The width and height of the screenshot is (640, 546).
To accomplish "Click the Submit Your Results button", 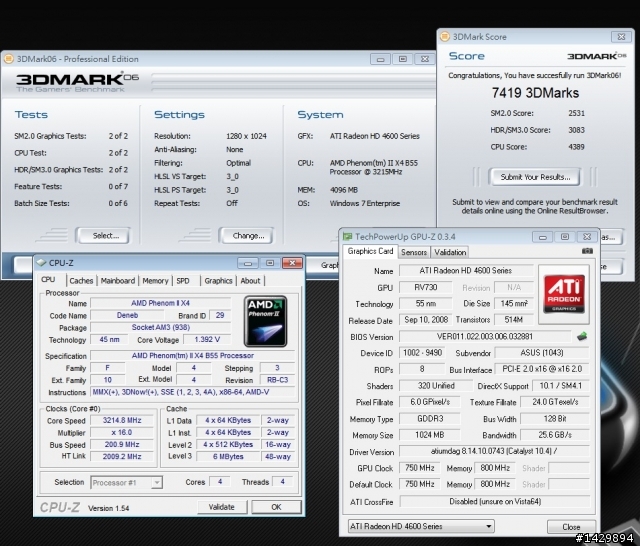I will [x=535, y=177].
